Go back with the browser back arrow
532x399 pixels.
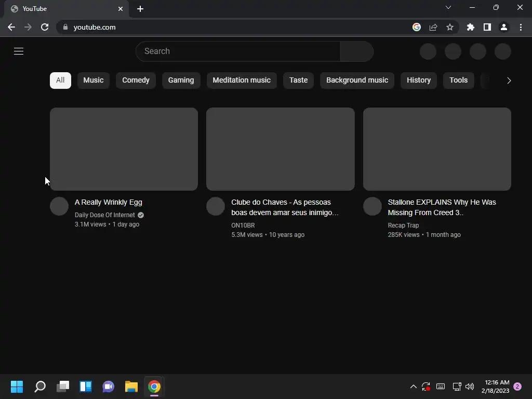pos(11,27)
